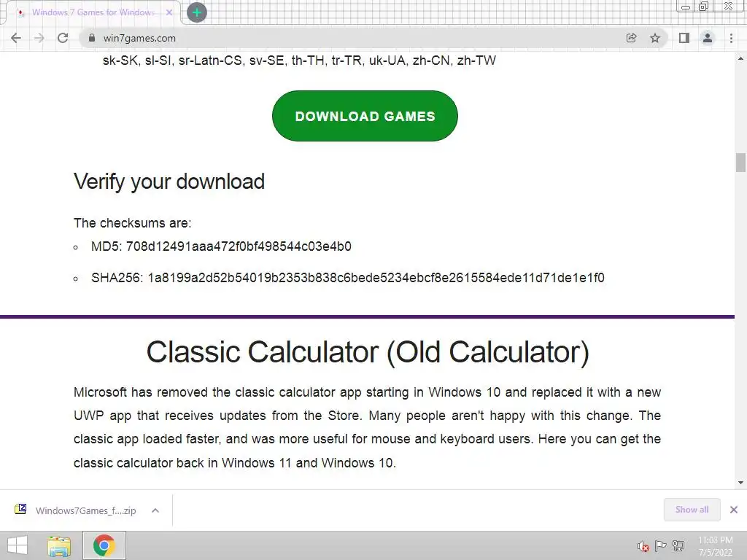Click the vertical scrollbar thumb
The width and height of the screenshot is (747, 560).
tap(740, 163)
